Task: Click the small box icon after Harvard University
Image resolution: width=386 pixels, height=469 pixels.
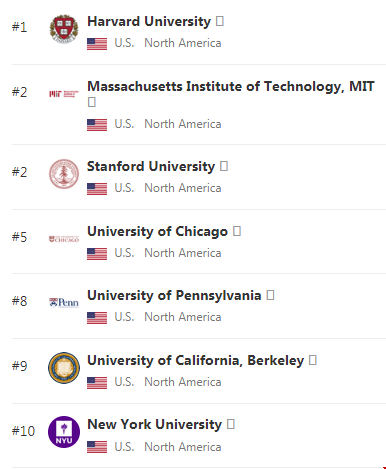Action: click(x=220, y=21)
